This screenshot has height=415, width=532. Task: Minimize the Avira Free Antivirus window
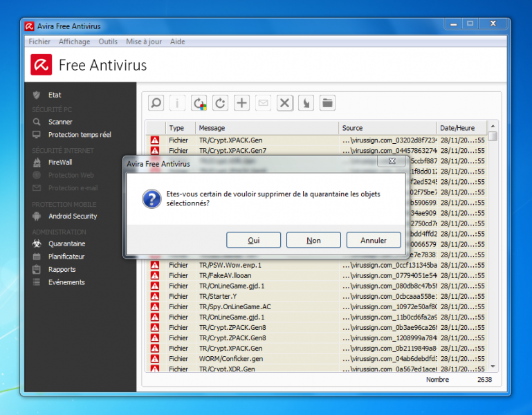453,24
